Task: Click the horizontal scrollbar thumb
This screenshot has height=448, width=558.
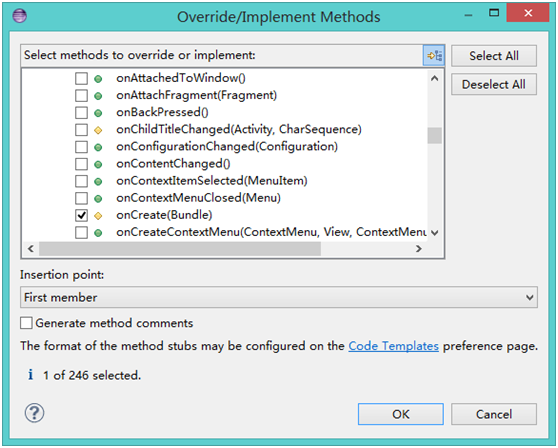Action: pyautogui.click(x=180, y=248)
